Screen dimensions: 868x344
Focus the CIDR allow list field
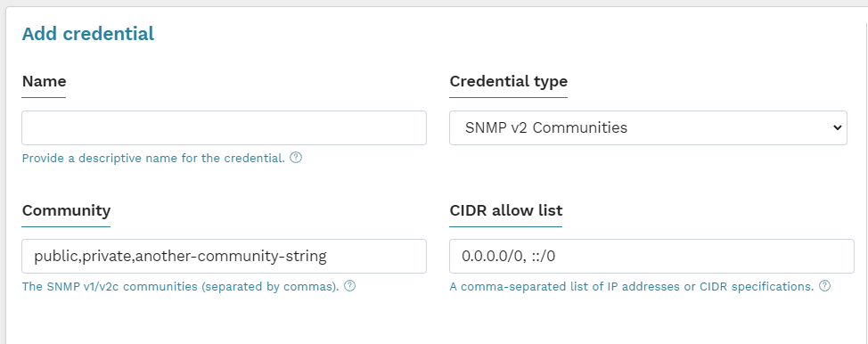651,256
